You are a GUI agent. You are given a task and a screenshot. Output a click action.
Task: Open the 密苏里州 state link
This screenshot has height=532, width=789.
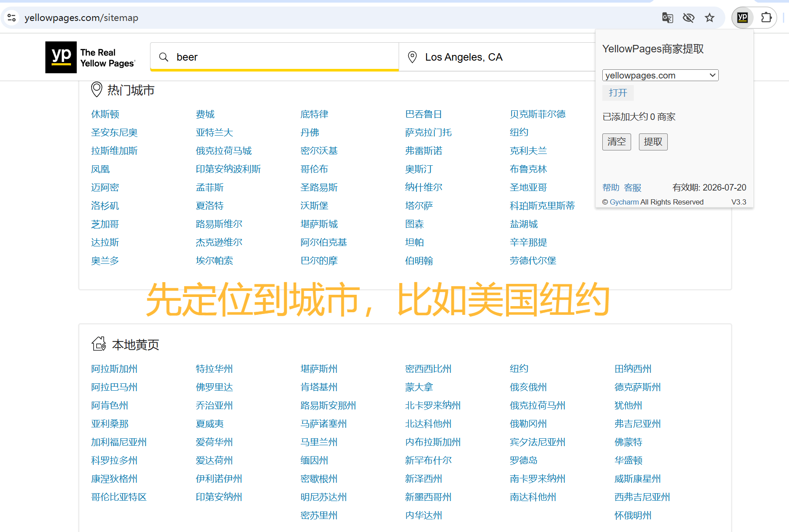319,515
